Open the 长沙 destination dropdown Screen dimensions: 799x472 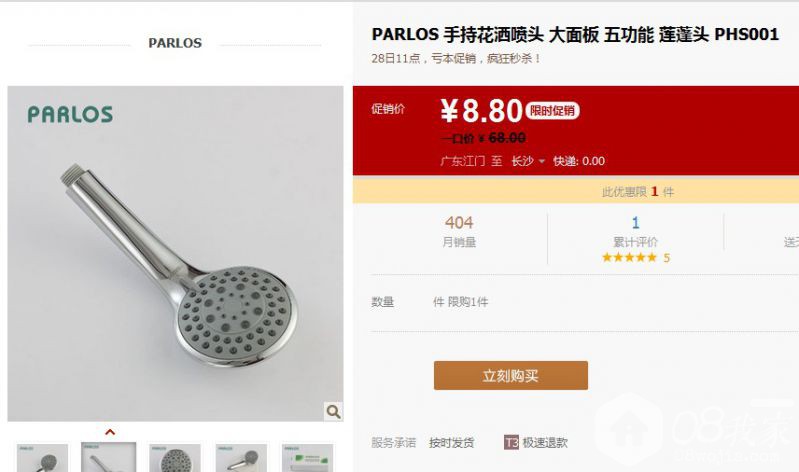tap(528, 161)
